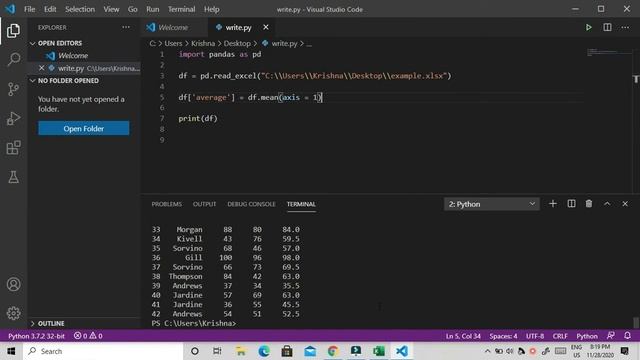Click Desktop in the breadcrumb path
The width and height of the screenshot is (640, 360).
(x=237, y=43)
